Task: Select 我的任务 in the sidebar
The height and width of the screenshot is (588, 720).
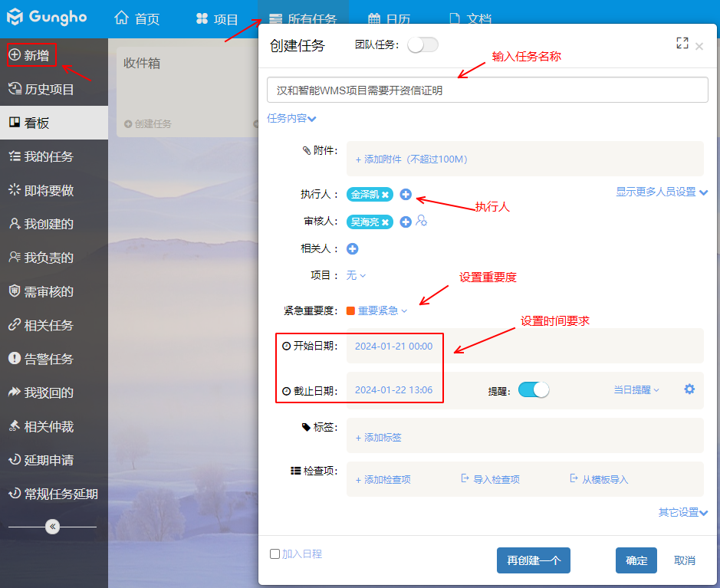Action: [x=48, y=156]
